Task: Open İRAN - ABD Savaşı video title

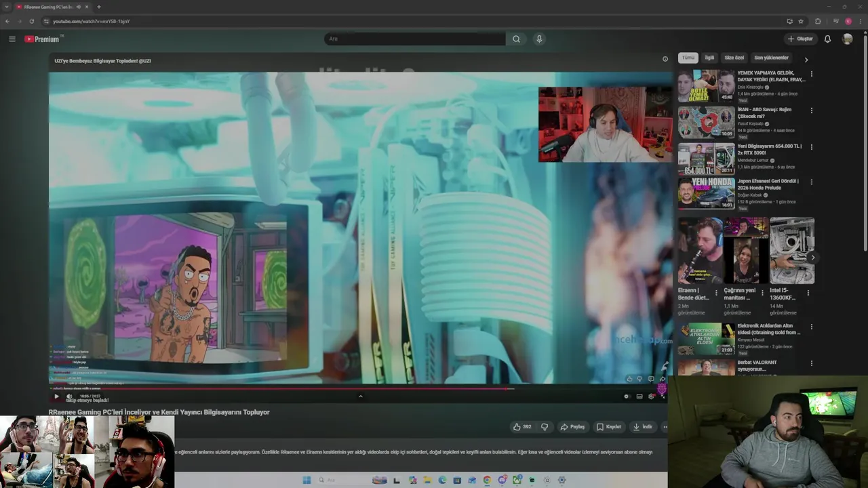Action: (764, 113)
